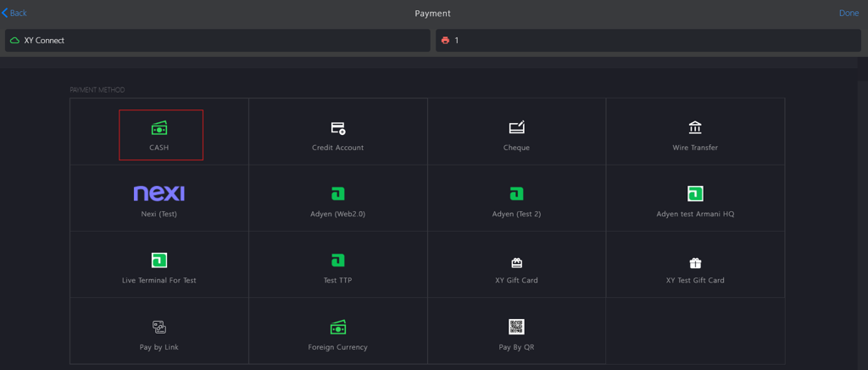The height and width of the screenshot is (370, 868).
Task: Click the green cloud icon beside XY Connect
Action: pos(15,41)
